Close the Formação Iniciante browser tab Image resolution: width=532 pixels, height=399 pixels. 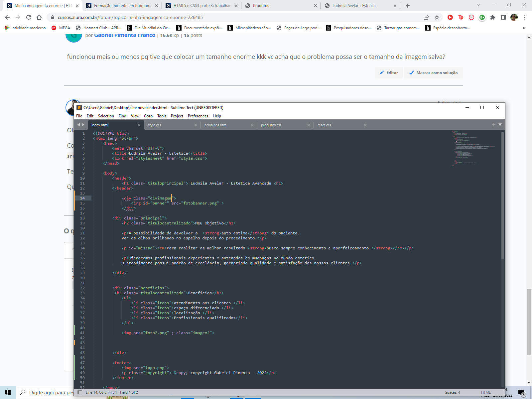[x=157, y=6]
